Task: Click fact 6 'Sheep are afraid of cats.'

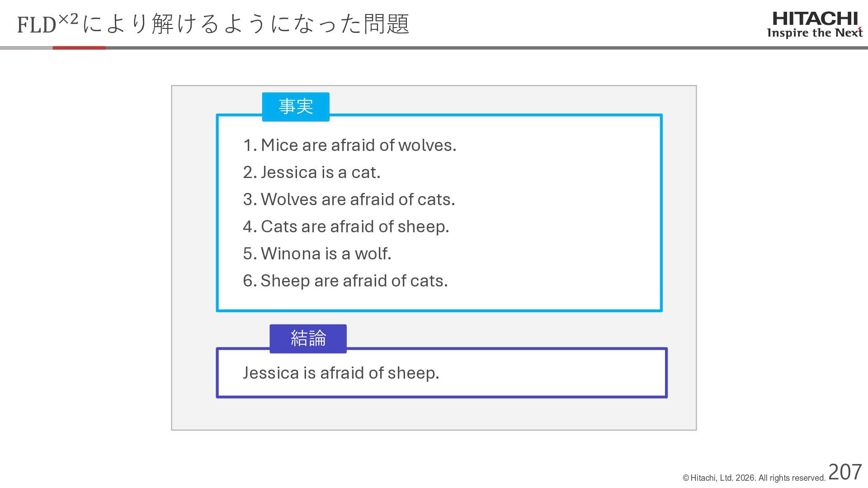Action: click(x=345, y=281)
